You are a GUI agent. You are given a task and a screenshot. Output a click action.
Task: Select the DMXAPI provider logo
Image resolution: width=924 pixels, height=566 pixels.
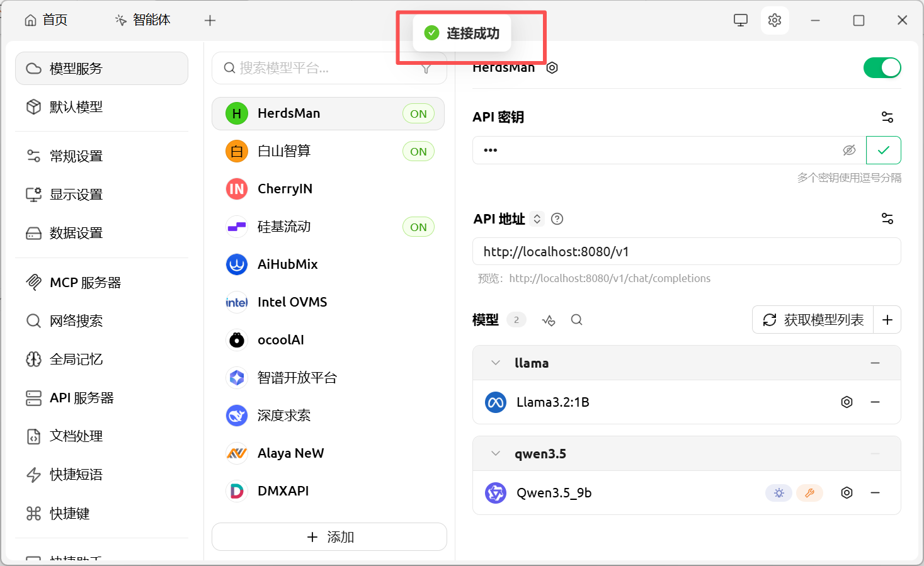(237, 491)
